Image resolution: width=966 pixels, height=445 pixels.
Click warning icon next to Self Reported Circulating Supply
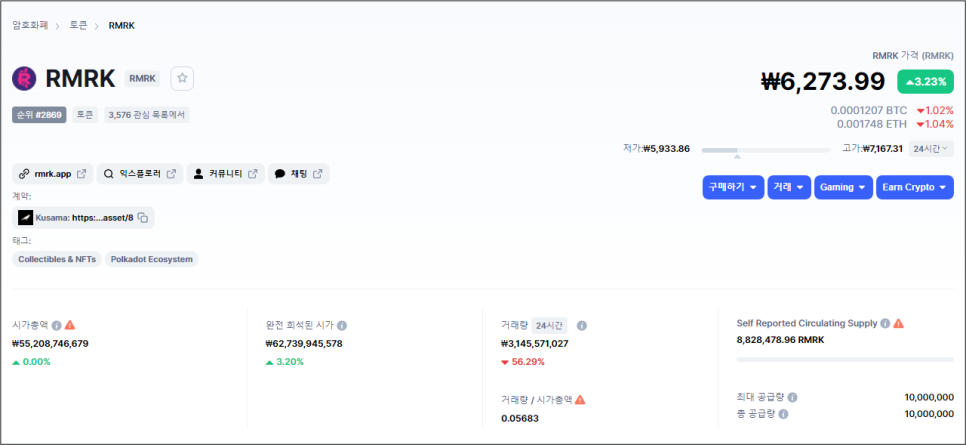(898, 324)
